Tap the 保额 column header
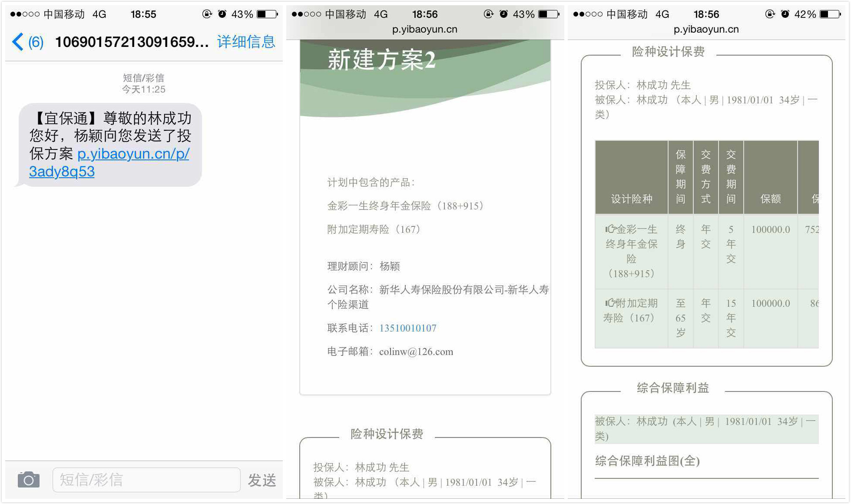 770,177
